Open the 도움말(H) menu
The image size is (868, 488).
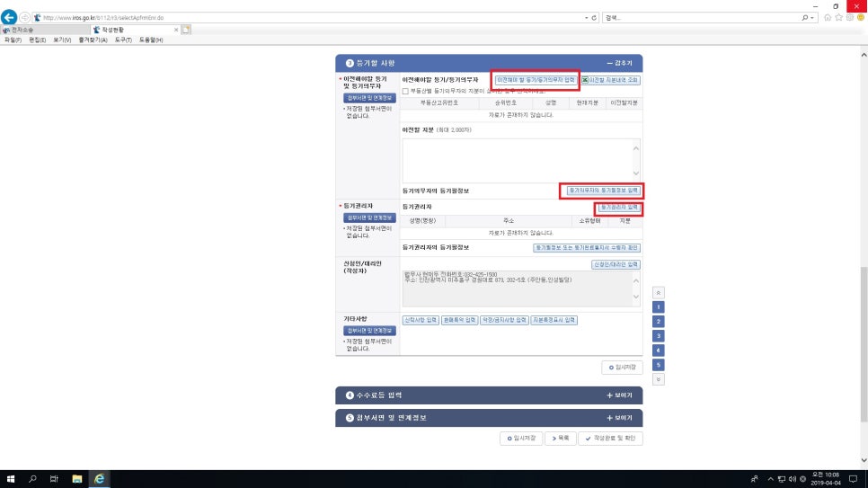(x=151, y=40)
